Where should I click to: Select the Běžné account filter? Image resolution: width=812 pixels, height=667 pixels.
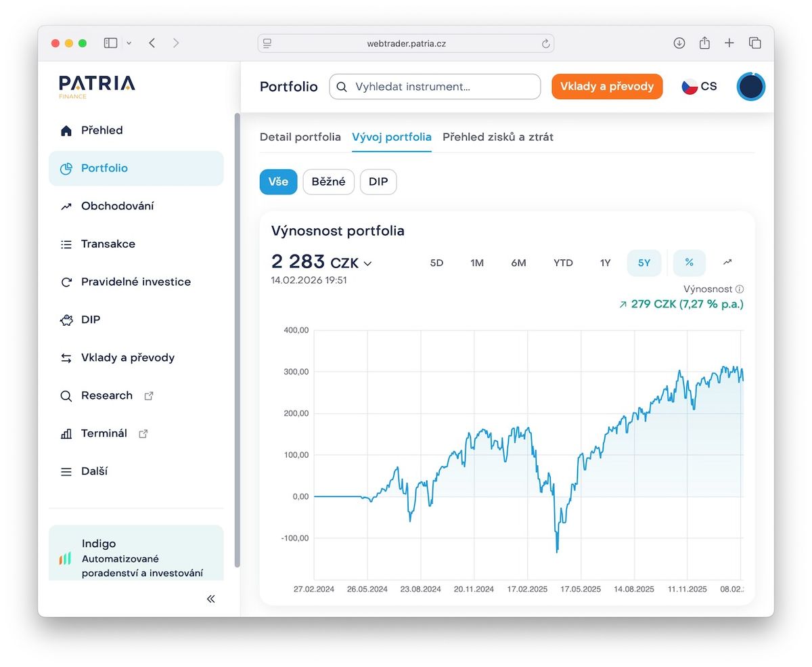pyautogui.click(x=328, y=182)
